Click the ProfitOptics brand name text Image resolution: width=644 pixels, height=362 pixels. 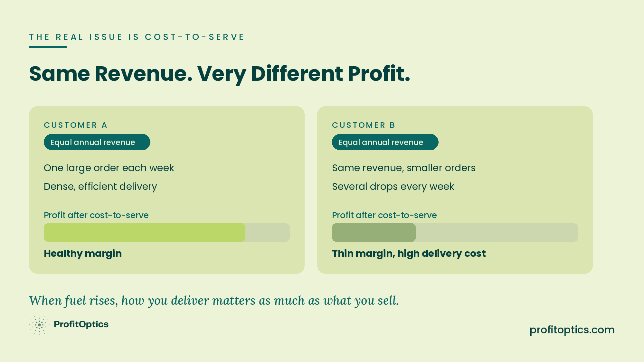(x=81, y=324)
